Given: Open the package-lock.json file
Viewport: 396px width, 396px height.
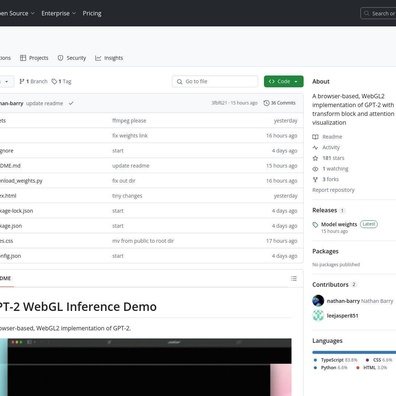Looking at the screenshot, I should (x=17, y=211).
